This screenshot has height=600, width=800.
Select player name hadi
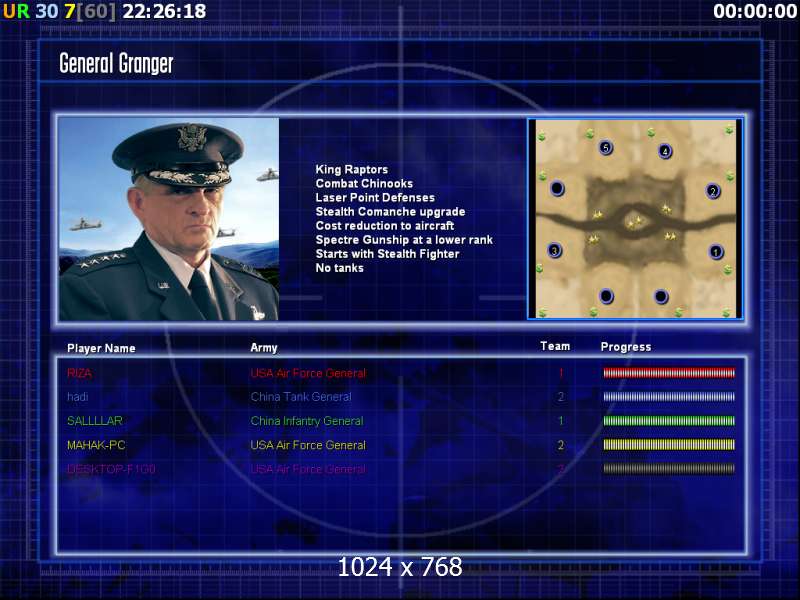point(78,396)
